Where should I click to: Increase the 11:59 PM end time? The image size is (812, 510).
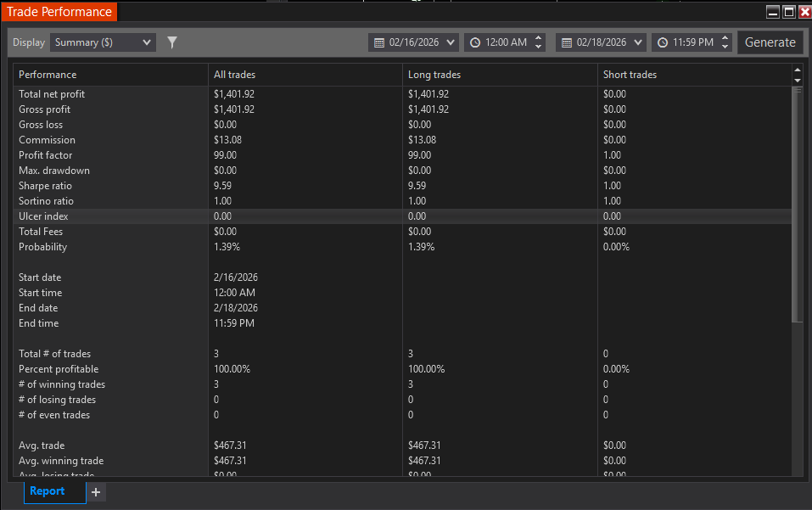(x=725, y=38)
